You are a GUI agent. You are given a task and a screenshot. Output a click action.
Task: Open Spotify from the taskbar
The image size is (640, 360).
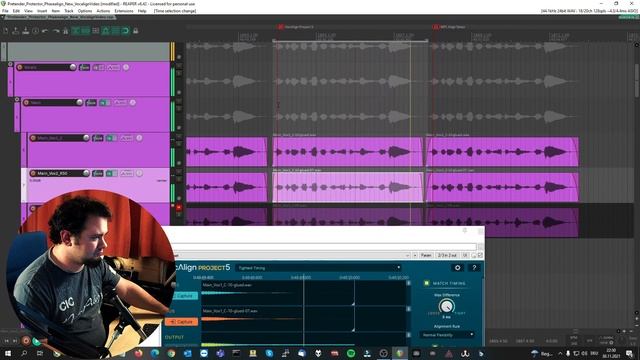pos(351,353)
